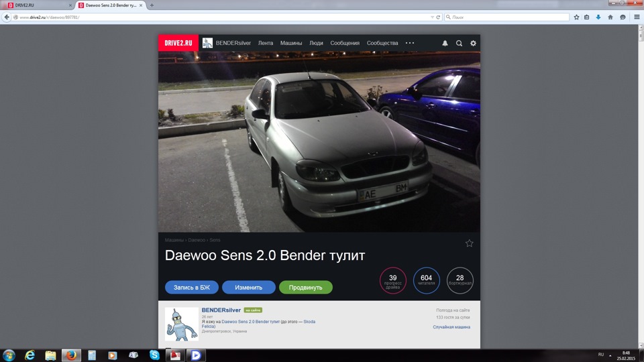Open the BENDERsilver header username
Viewport: 644px width, 362px height.
[233, 43]
